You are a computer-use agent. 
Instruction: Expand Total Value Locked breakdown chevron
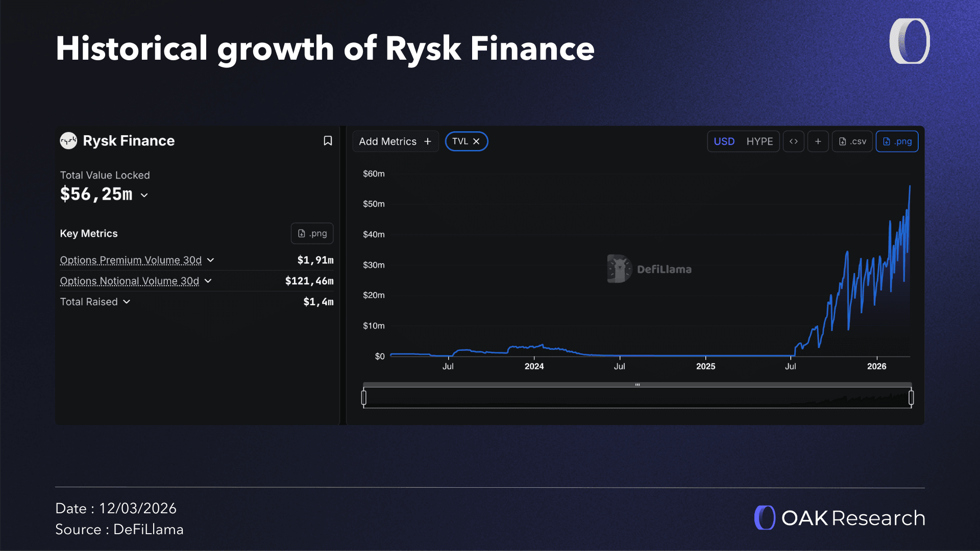point(144,195)
